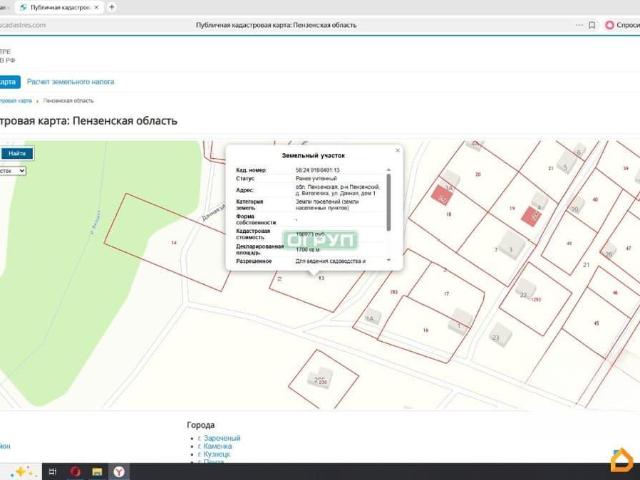Open the г. Заречный city link

tap(219, 438)
